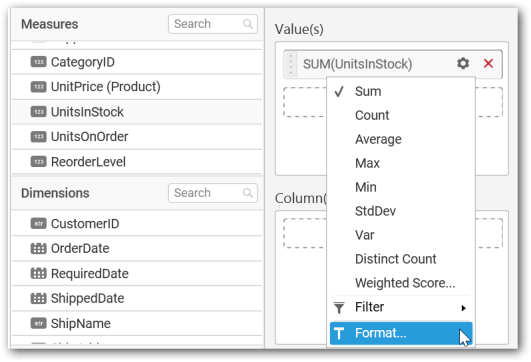
Task: Expand the Filter submenu arrow
Action: tap(464, 308)
